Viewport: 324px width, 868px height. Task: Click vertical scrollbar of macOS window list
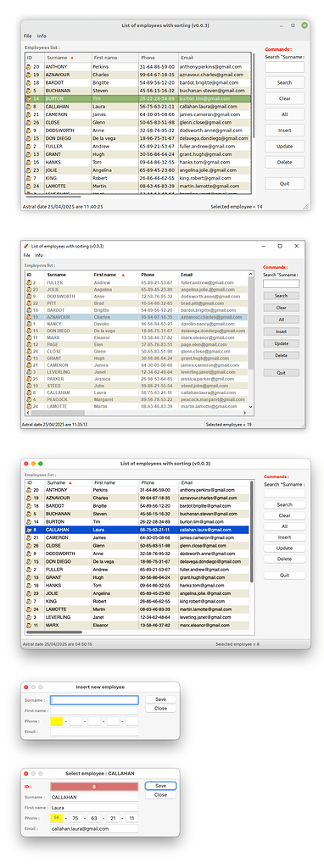click(x=252, y=531)
